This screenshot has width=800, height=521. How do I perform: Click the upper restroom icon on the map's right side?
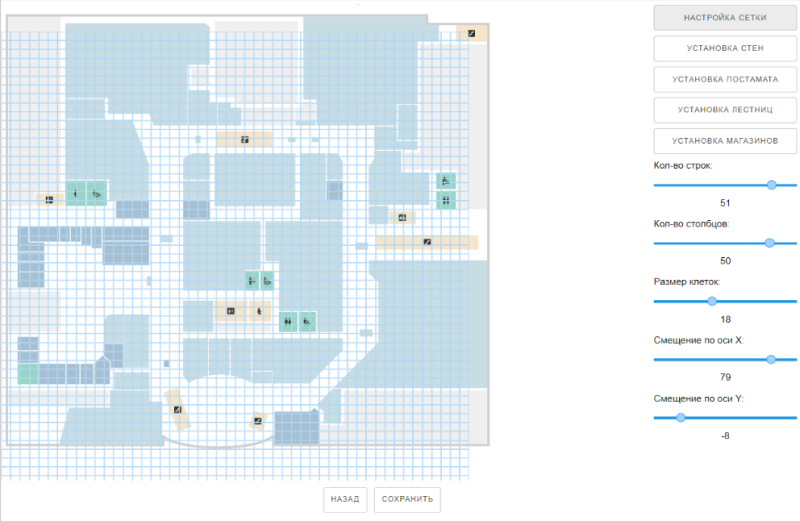click(x=445, y=181)
